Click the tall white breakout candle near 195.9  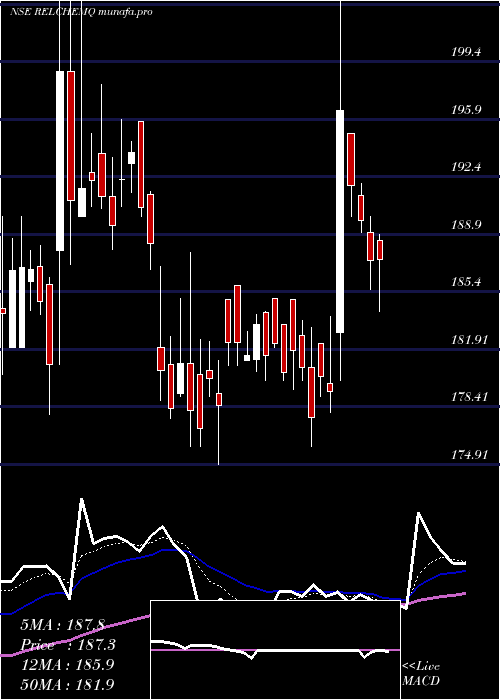coord(340,221)
